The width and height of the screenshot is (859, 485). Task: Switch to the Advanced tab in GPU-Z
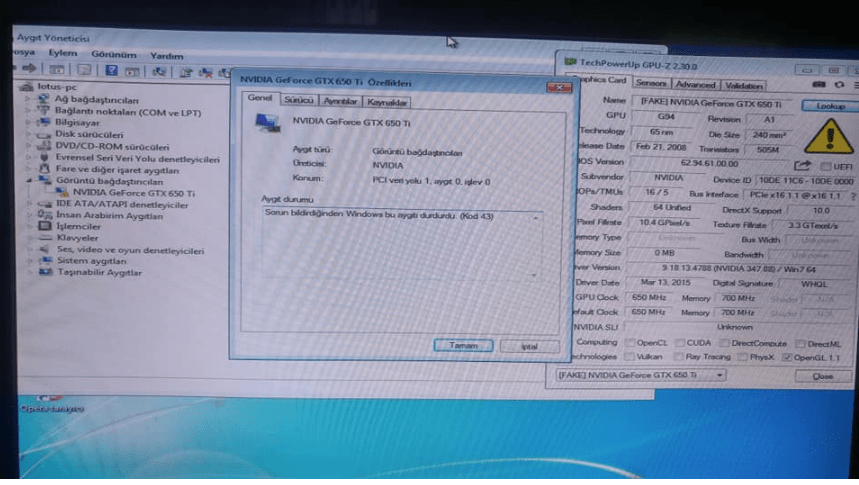[695, 84]
